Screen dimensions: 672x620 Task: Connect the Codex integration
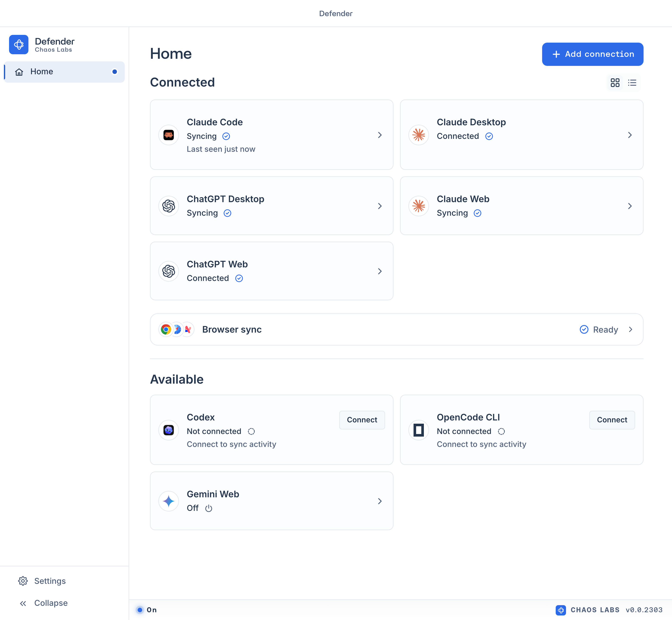pos(362,420)
